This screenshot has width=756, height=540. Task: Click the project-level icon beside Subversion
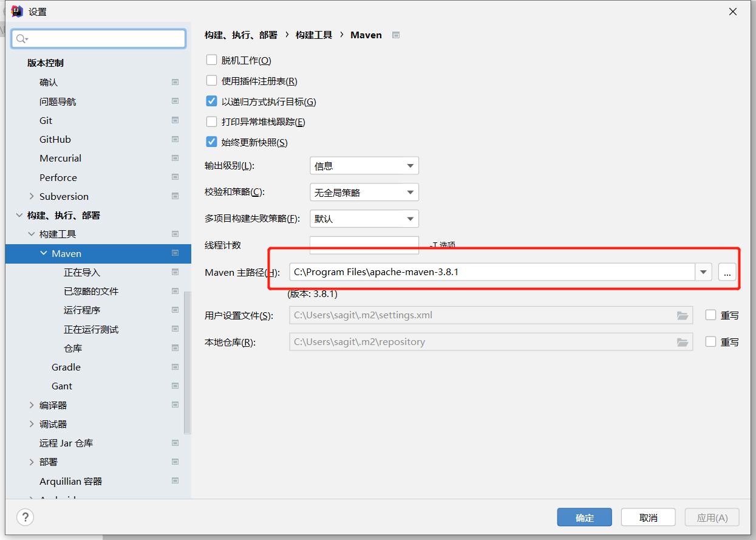click(175, 196)
